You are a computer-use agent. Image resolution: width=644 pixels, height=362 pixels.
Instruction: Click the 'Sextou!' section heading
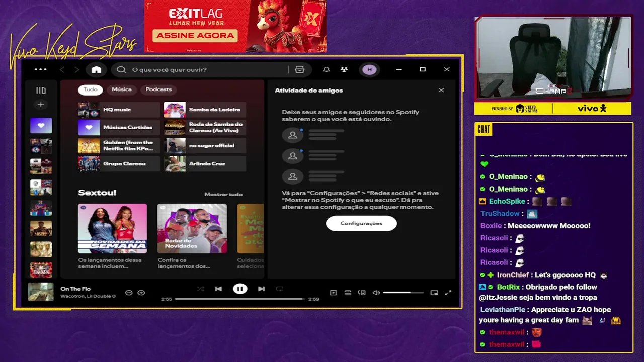pyautogui.click(x=97, y=193)
